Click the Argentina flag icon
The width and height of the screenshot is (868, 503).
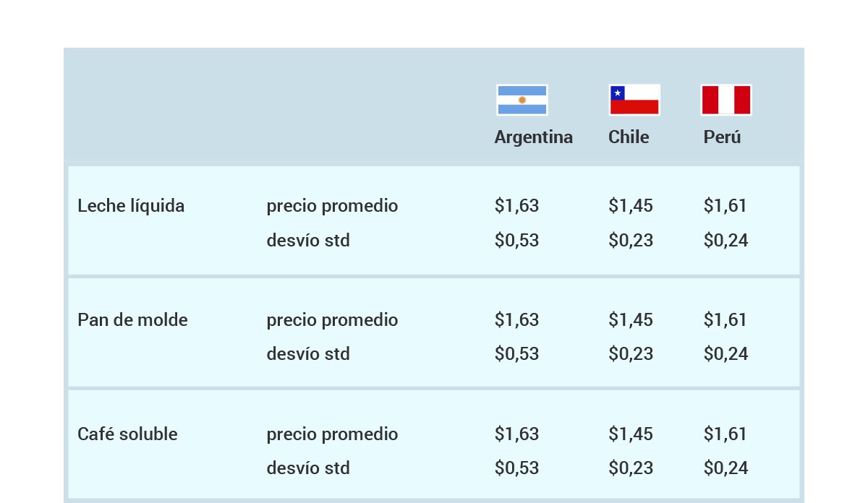[522, 100]
